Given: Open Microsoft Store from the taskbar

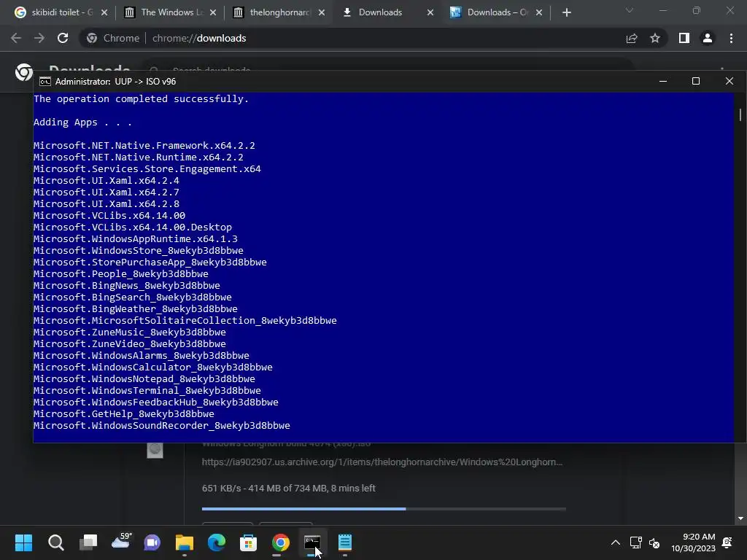Looking at the screenshot, I should click(x=248, y=542).
